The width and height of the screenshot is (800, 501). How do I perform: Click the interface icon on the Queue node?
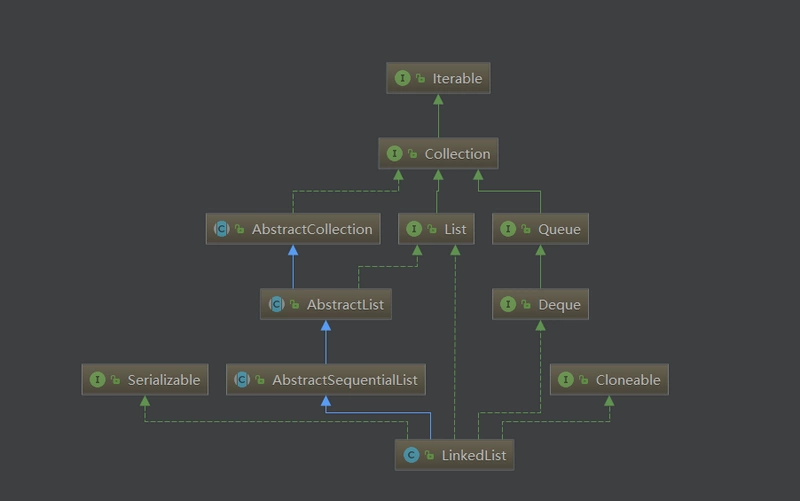coord(508,229)
